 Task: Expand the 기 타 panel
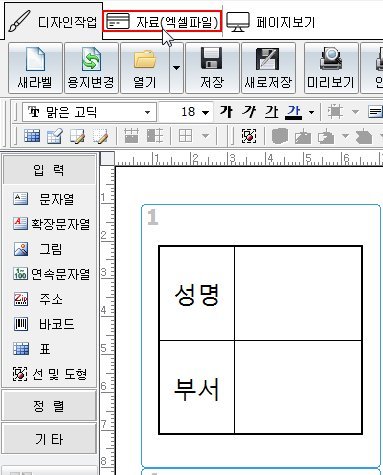click(x=49, y=439)
